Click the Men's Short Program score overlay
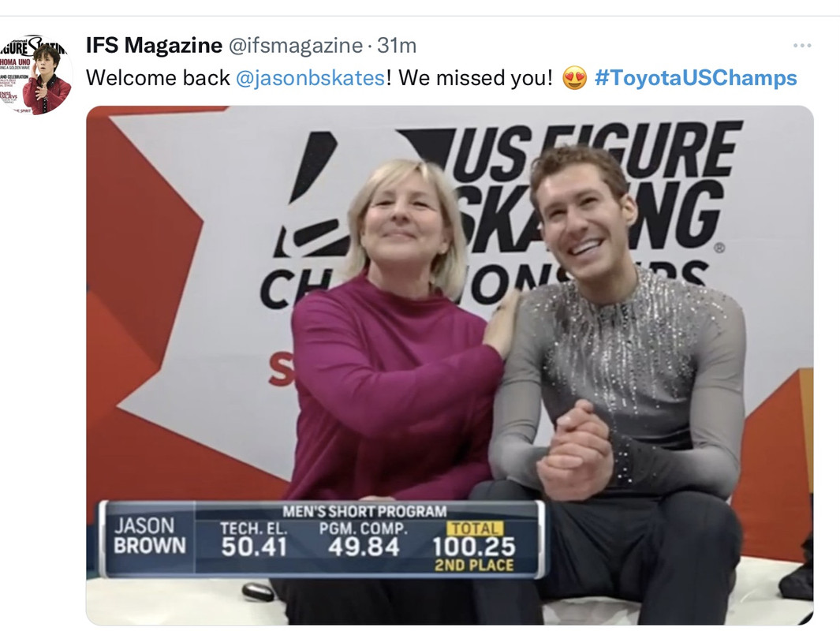The height and width of the screenshot is (631, 840). (322, 540)
